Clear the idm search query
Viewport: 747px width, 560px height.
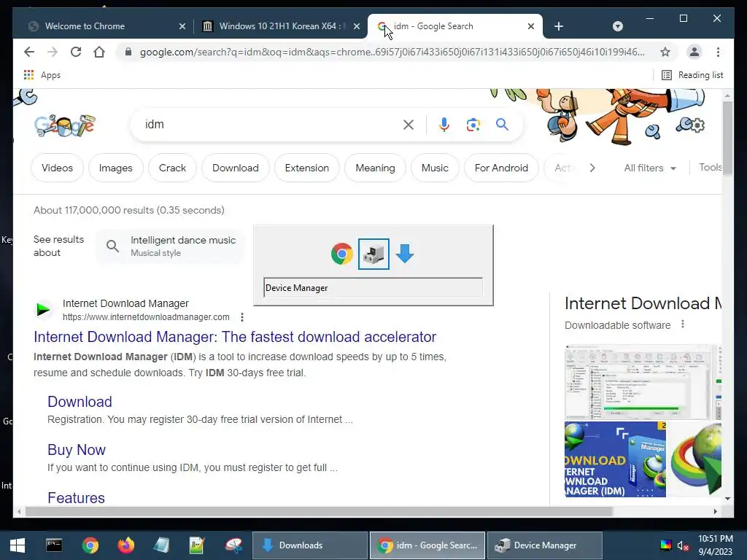(x=409, y=125)
